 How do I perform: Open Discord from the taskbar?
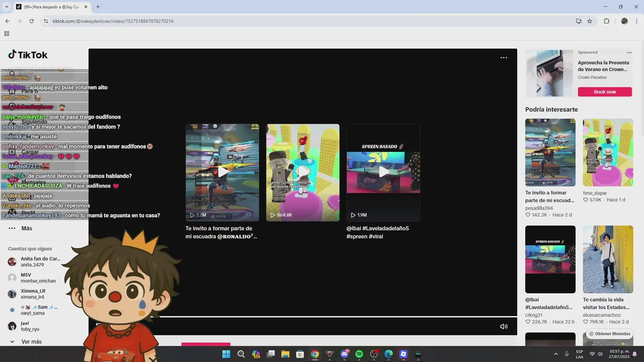click(x=345, y=354)
